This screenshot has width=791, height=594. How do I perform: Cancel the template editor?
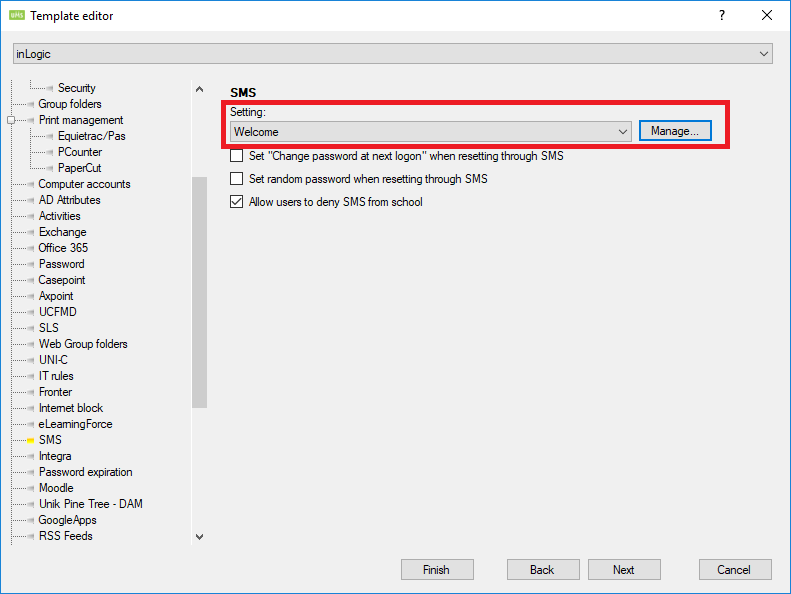click(x=733, y=570)
